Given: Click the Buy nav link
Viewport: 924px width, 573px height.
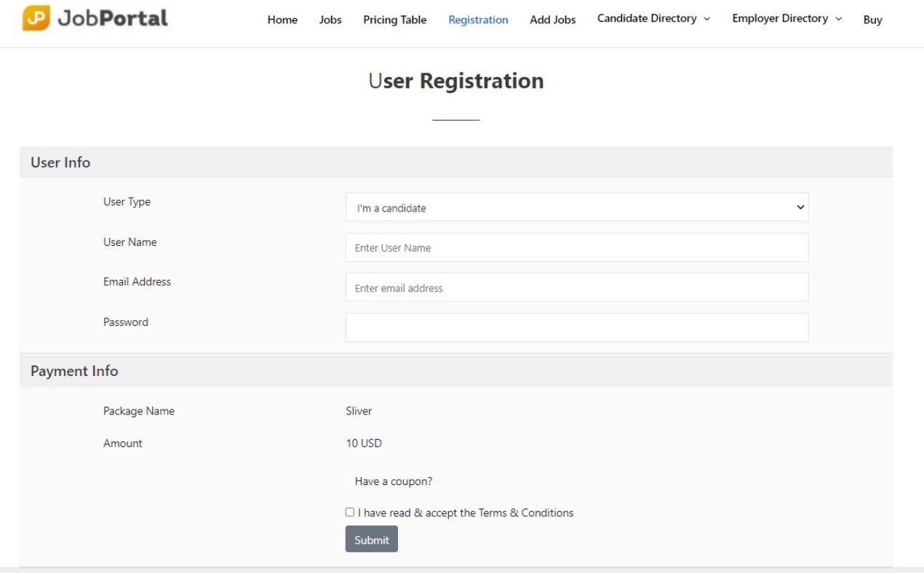Looking at the screenshot, I should pyautogui.click(x=872, y=20).
